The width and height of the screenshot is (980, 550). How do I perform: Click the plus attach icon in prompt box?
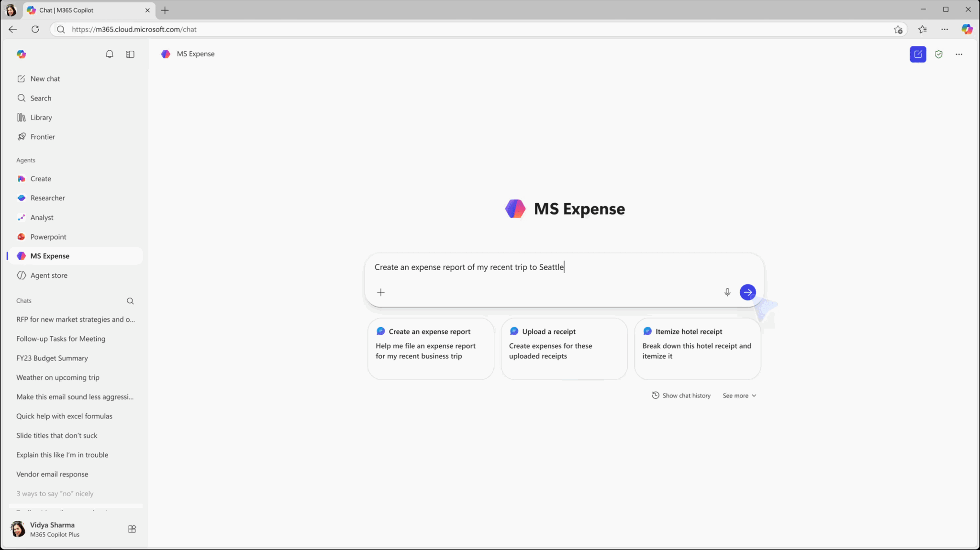coord(381,292)
